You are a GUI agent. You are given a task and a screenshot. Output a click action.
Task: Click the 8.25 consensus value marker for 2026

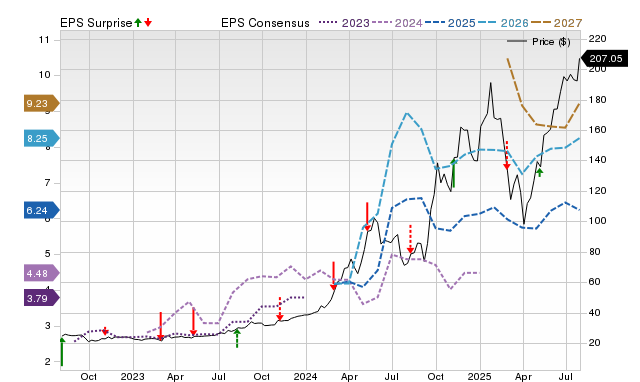41,139
